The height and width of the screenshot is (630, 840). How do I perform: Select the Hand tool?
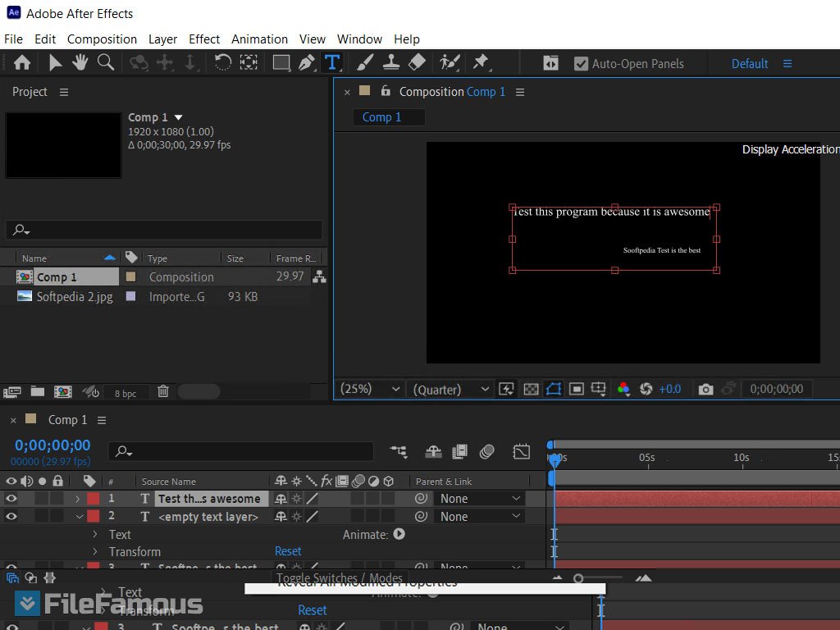tap(80, 62)
